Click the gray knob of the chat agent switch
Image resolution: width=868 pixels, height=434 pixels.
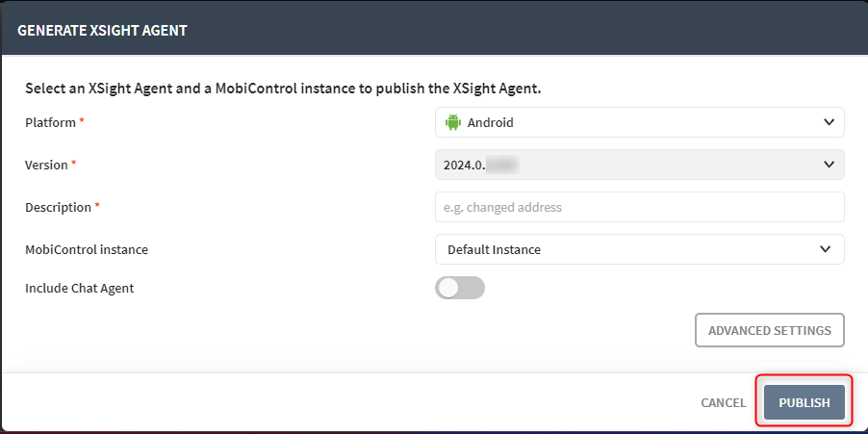tap(448, 288)
